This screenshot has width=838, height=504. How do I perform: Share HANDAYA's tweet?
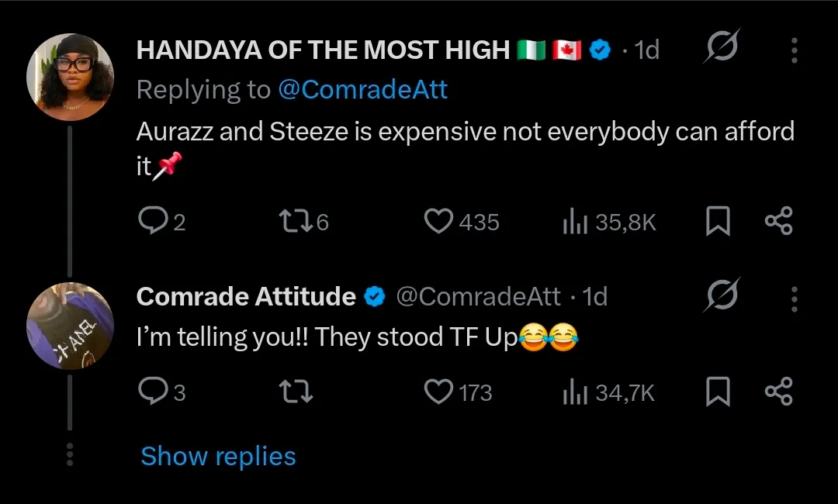(x=778, y=223)
